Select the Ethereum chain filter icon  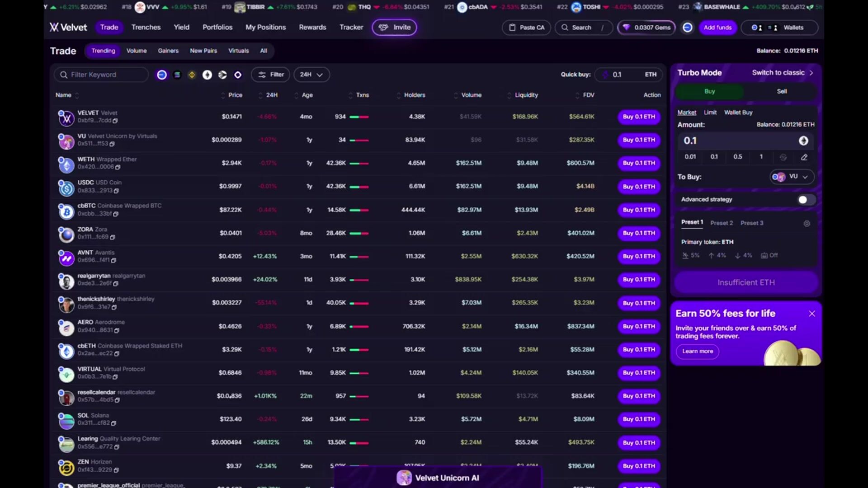click(x=207, y=75)
